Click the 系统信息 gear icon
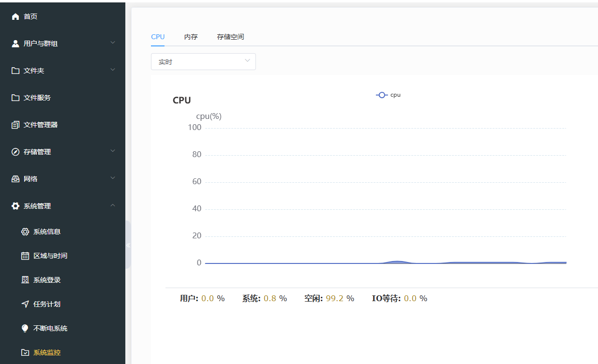 (x=25, y=232)
